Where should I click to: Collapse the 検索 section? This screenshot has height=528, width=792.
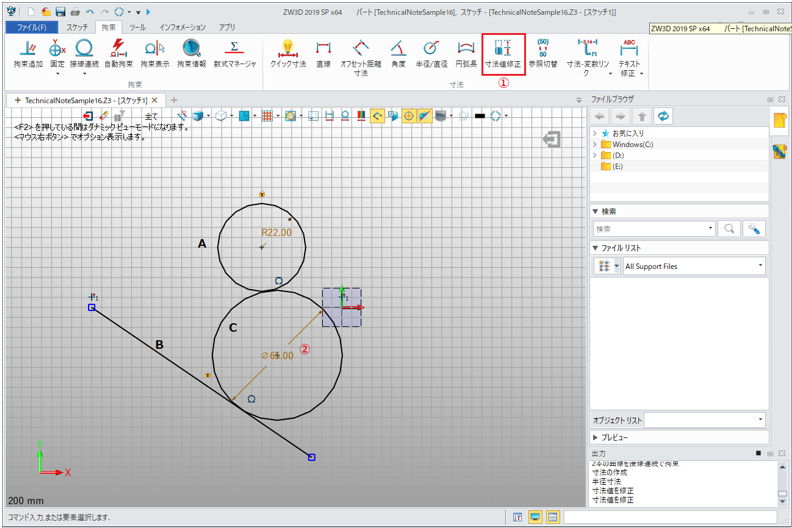click(x=596, y=211)
